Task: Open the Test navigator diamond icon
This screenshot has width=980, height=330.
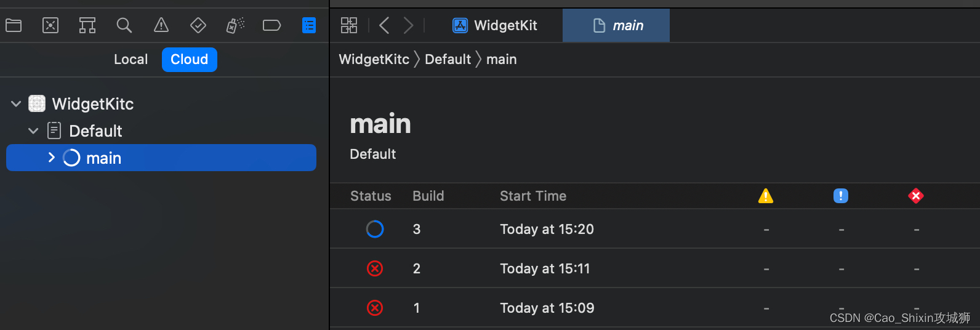Action: 198,25
